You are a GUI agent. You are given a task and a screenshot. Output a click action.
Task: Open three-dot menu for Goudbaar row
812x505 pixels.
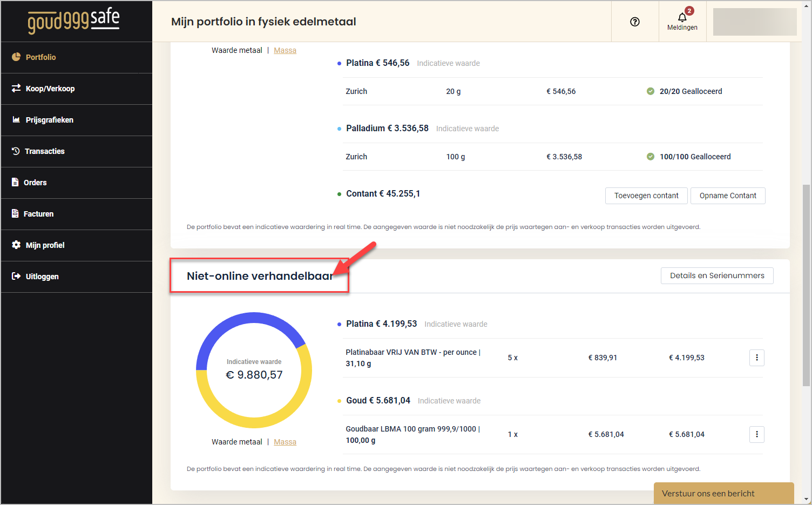757,434
